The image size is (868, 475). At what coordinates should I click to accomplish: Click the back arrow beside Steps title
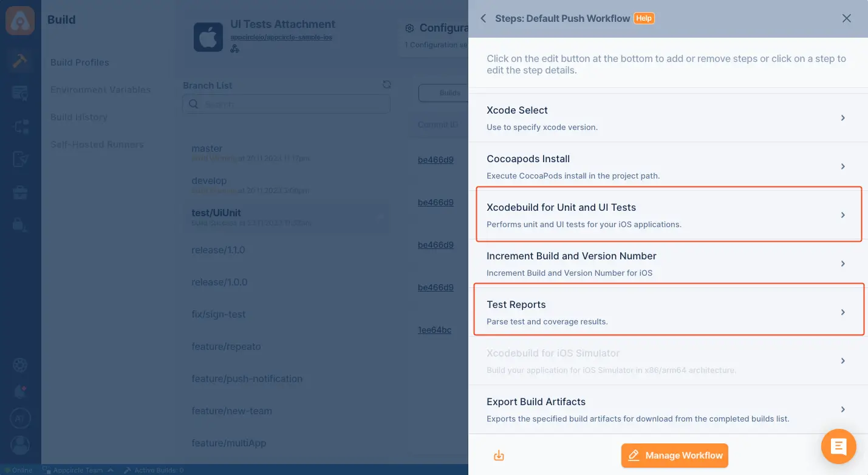[x=484, y=18]
